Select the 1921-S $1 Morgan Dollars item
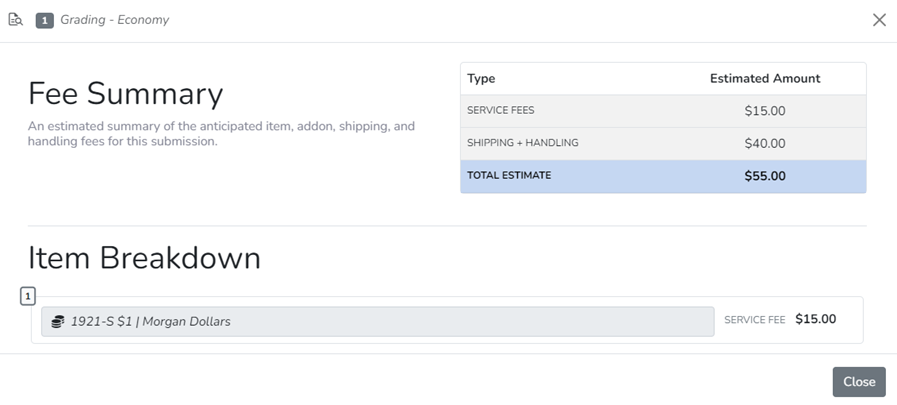Screen dimensions: 897x405 (x=378, y=321)
